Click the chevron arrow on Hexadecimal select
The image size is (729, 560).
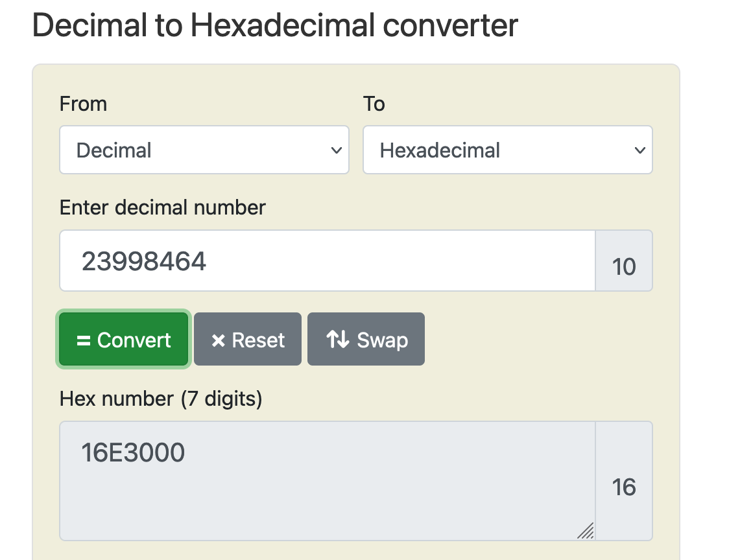click(x=639, y=150)
